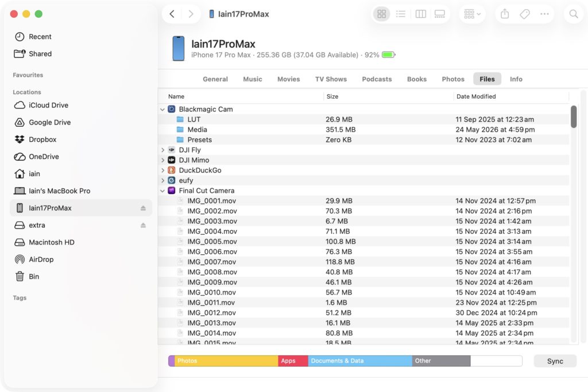
Task: Click the Tags toolbar icon
Action: pos(525,14)
